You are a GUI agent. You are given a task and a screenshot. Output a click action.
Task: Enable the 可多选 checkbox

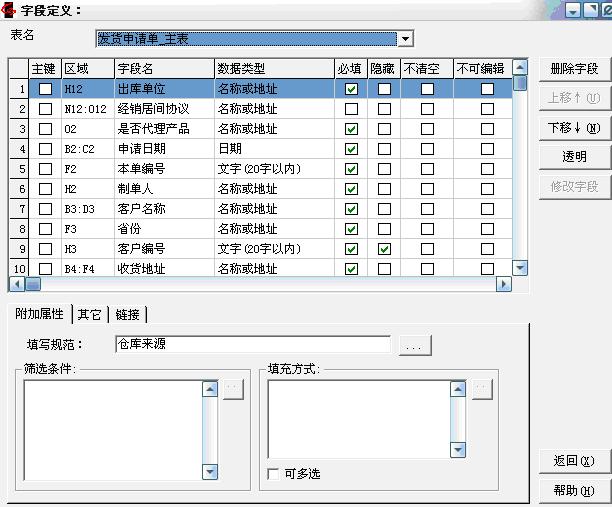[274, 474]
